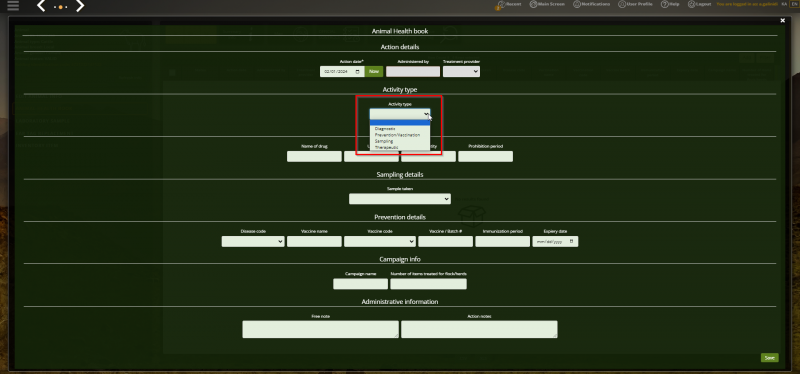
Task: Open the Treatment provider dropdown
Action: pos(461,71)
